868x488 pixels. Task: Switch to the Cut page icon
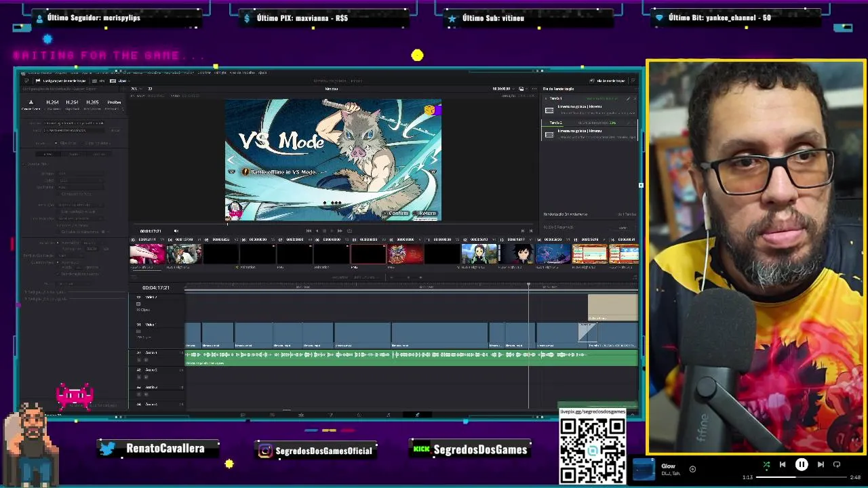pos(273,414)
